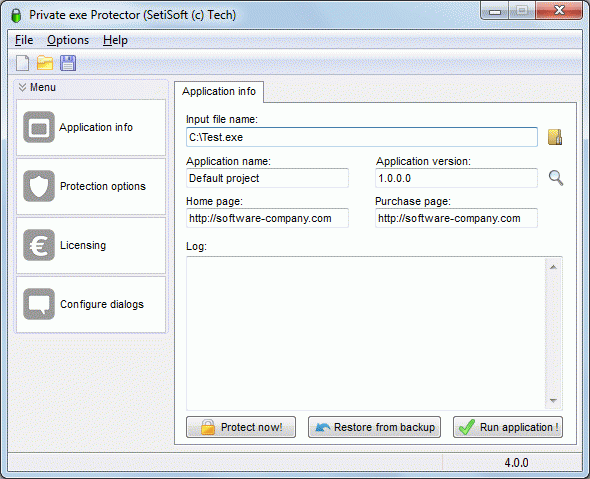Image resolution: width=590 pixels, height=479 pixels.
Task: Click the New project toolbar icon
Action: click(23, 63)
